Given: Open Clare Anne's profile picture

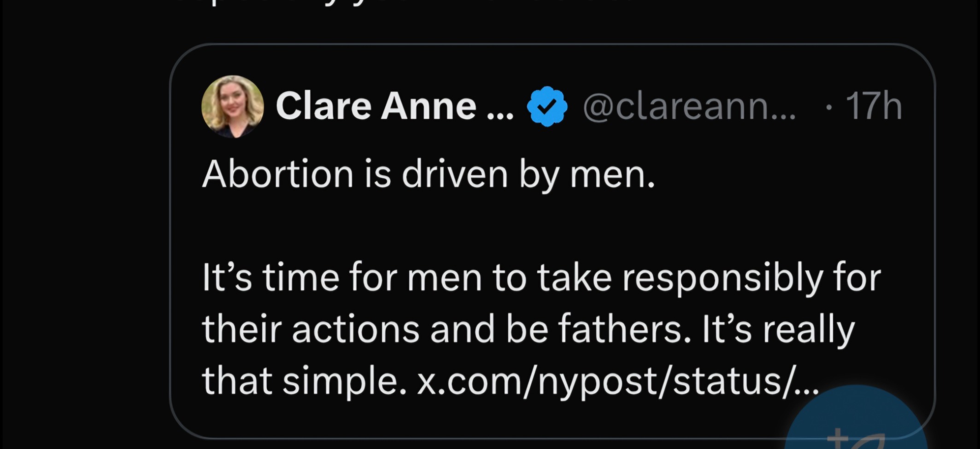Looking at the screenshot, I should pyautogui.click(x=232, y=106).
